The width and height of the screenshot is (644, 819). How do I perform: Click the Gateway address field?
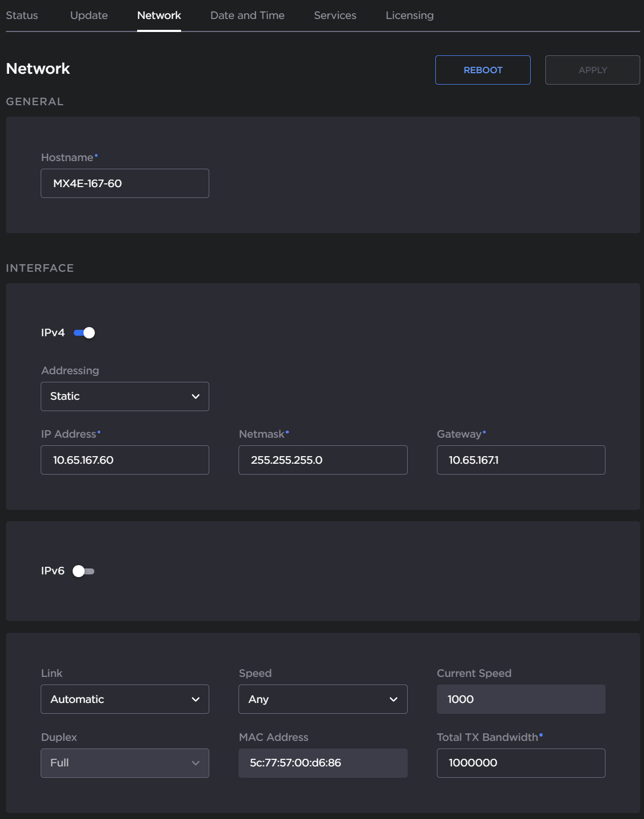tap(520, 459)
